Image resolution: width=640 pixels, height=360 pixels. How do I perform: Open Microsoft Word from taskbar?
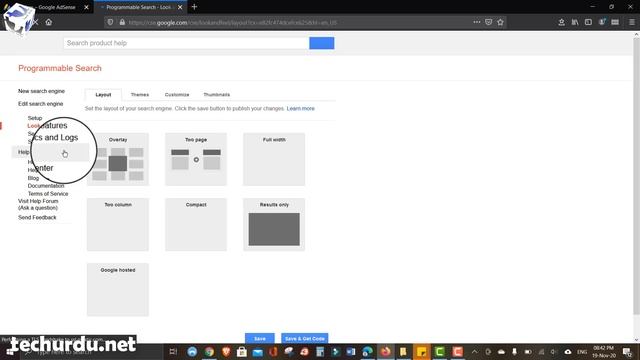(x=351, y=351)
